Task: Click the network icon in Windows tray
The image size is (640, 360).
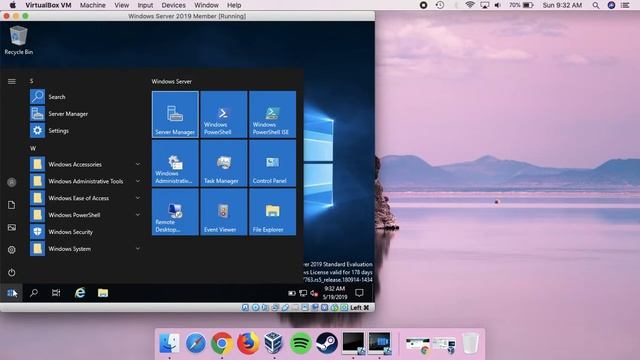Action: tap(303, 293)
